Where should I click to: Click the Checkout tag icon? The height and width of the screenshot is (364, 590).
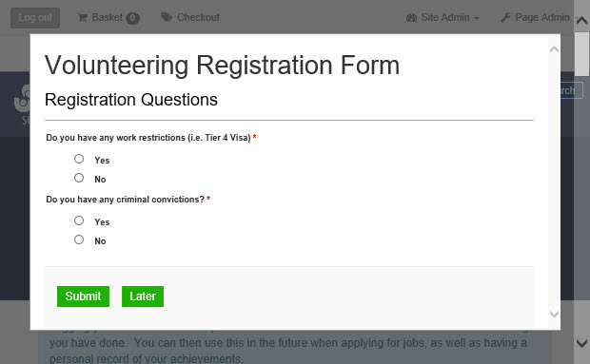pyautogui.click(x=167, y=17)
